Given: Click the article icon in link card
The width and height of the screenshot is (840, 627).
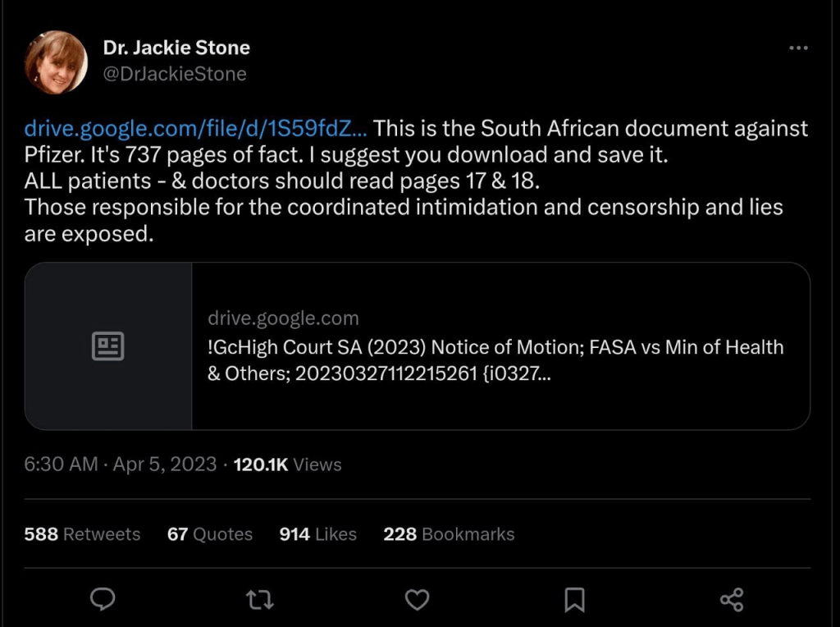Looking at the screenshot, I should click(x=107, y=346).
